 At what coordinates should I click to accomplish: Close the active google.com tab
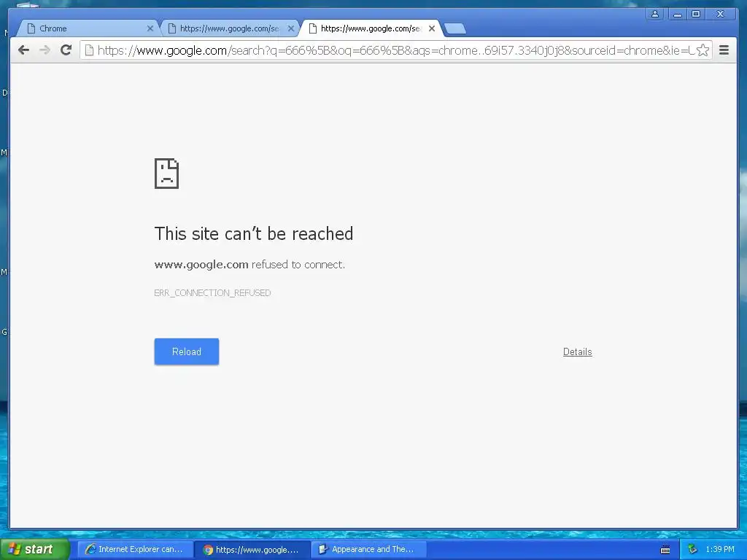click(x=432, y=28)
